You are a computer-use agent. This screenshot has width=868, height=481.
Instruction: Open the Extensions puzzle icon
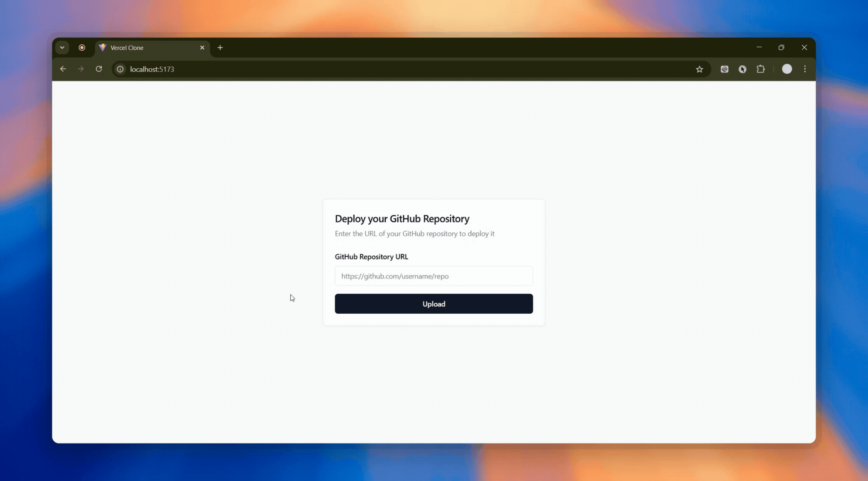tap(761, 69)
